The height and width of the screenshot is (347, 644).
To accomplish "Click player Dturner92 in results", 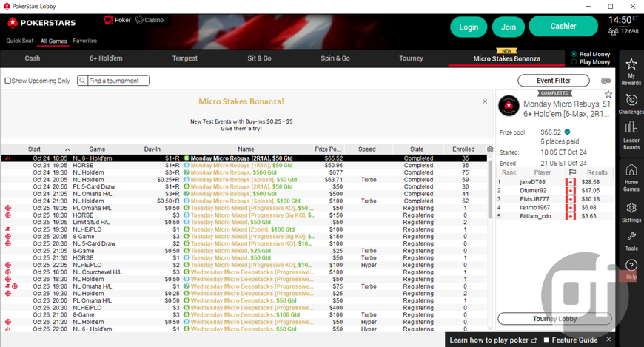I will point(533,191).
